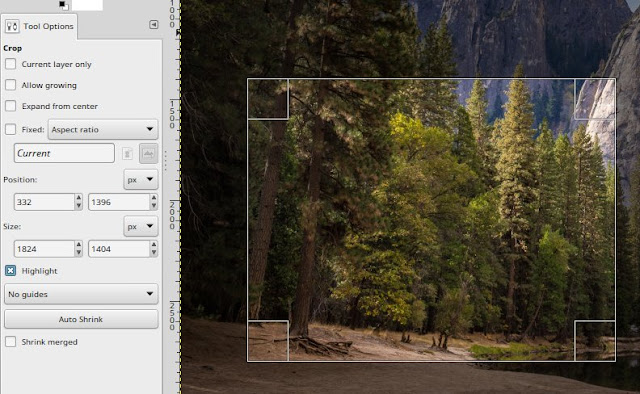Click the reset default colors icon
640x394 pixels.
tap(63, 5)
